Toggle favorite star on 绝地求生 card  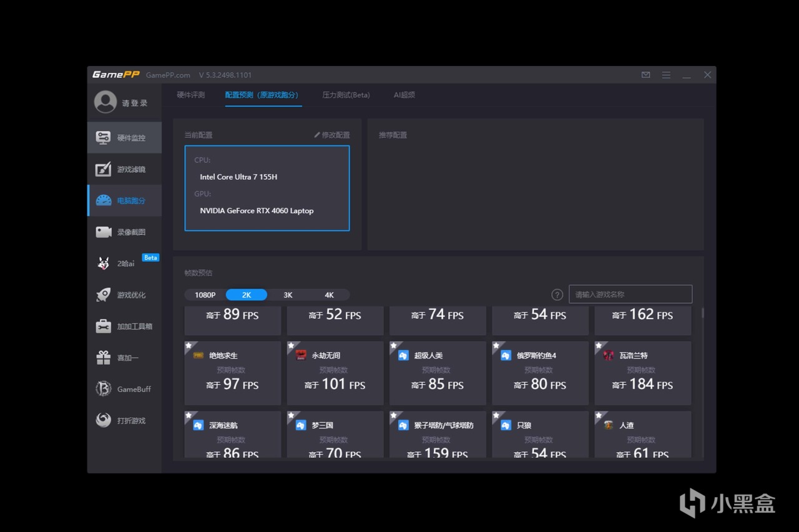point(189,345)
